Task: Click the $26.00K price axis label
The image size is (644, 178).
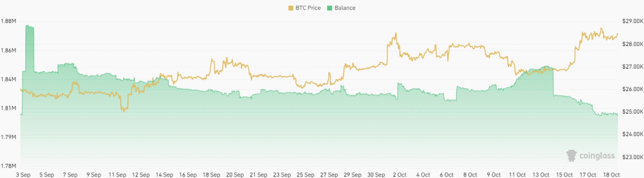Action: point(633,89)
